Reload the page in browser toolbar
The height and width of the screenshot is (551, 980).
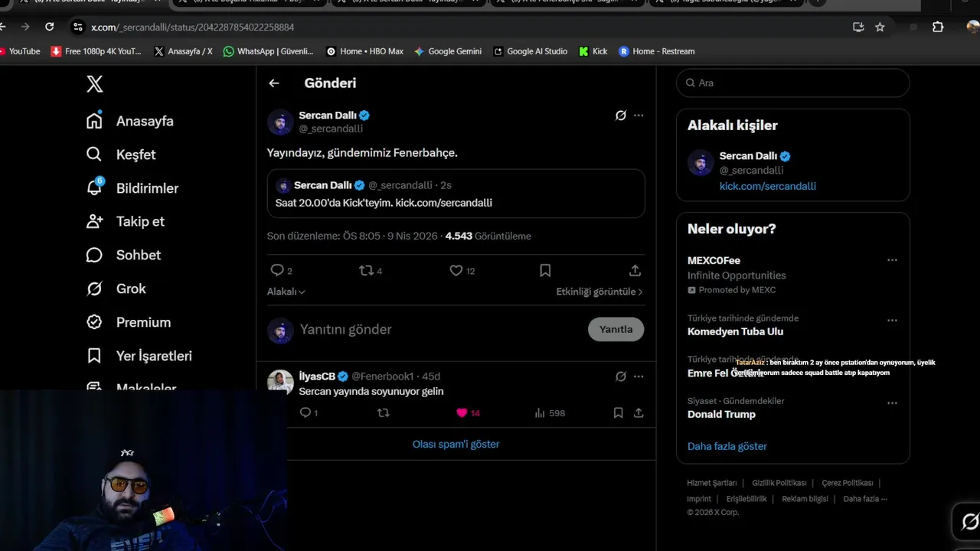coord(50,27)
